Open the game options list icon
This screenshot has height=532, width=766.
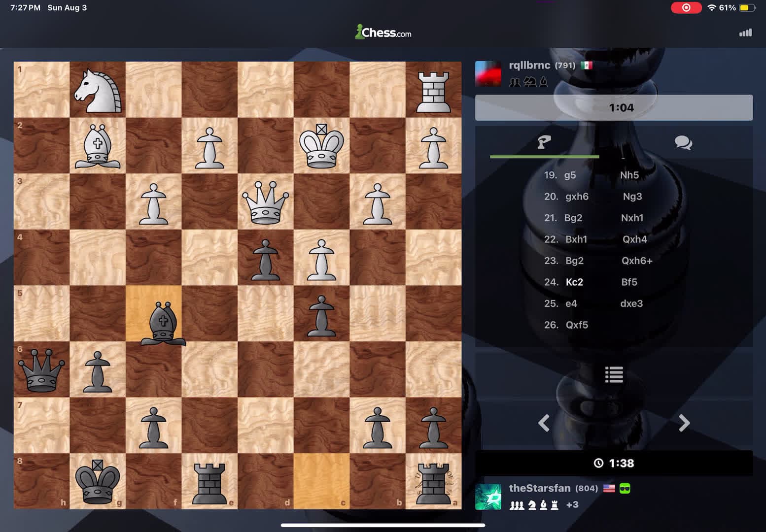click(614, 375)
